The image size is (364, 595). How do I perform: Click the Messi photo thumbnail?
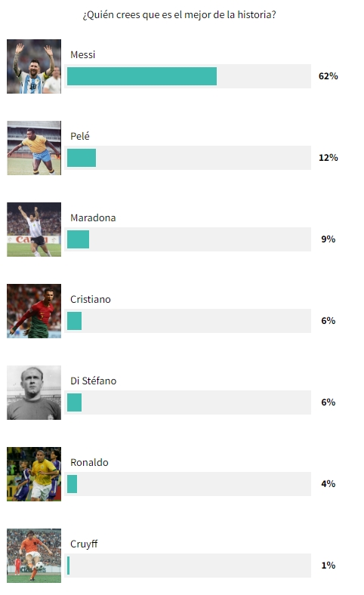(x=34, y=66)
